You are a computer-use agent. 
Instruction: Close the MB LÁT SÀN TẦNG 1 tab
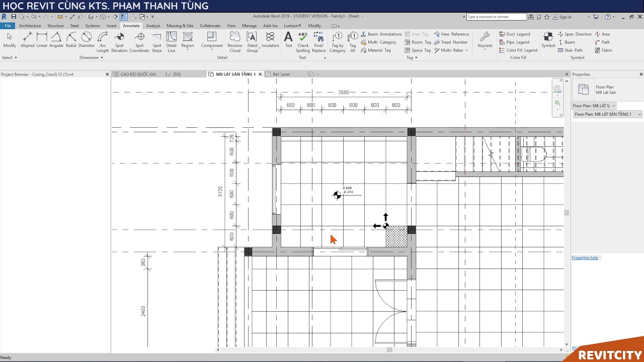260,74
